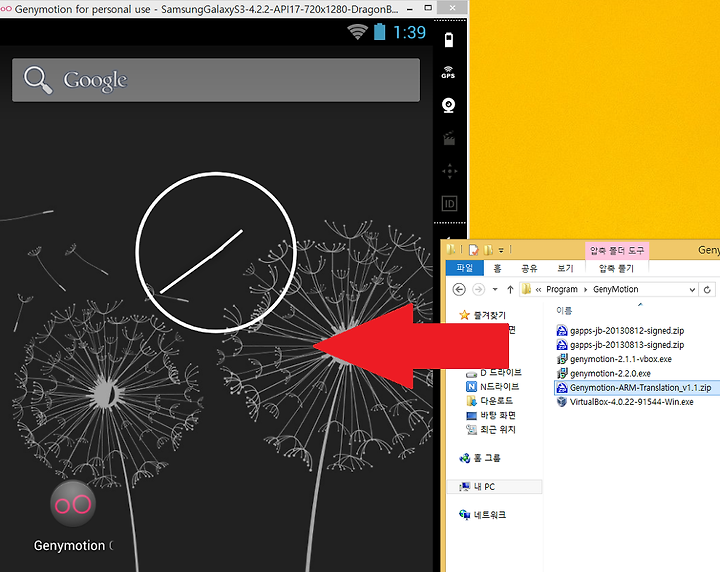Viewport: 720px width, 572px height.
Task: Click Program in the address breadcrumb
Action: point(562,289)
